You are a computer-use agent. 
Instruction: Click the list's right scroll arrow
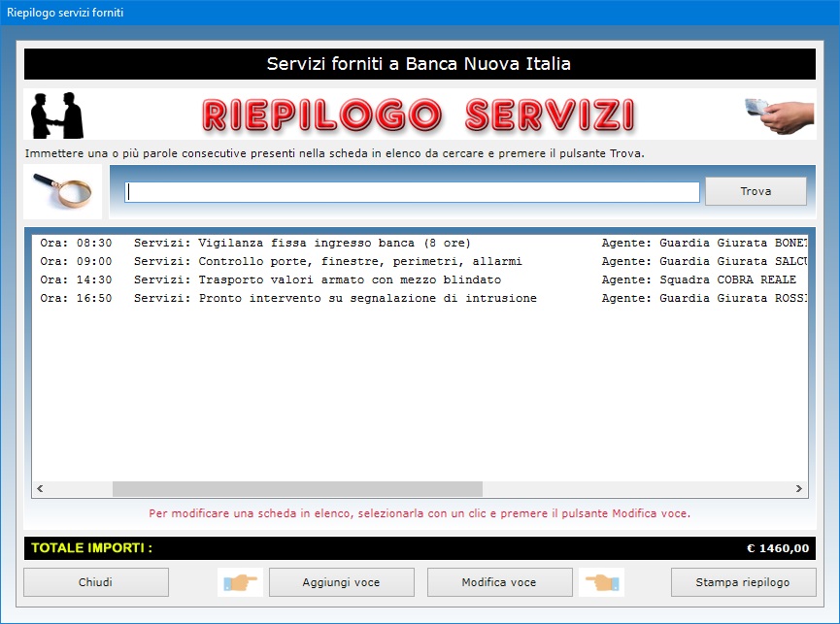[799, 489]
